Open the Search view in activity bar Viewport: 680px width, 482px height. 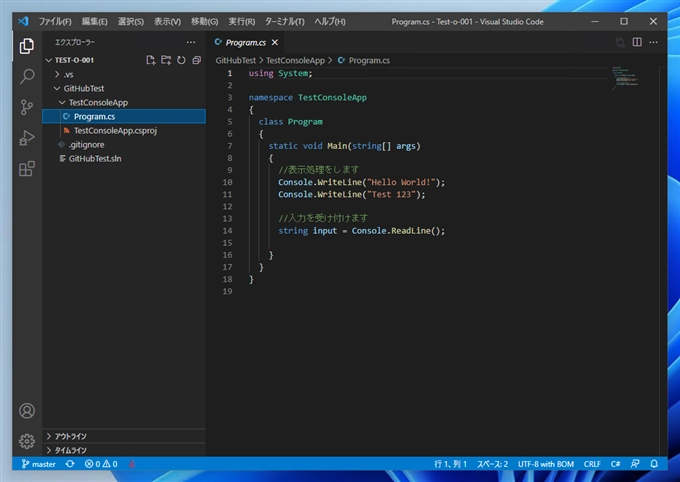point(27,76)
